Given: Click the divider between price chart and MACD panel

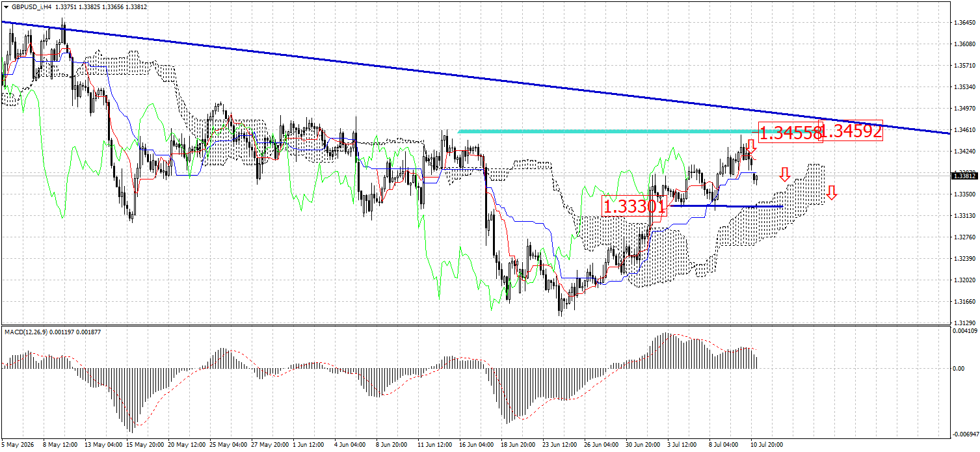Looking at the screenshot, I should click(x=475, y=325).
